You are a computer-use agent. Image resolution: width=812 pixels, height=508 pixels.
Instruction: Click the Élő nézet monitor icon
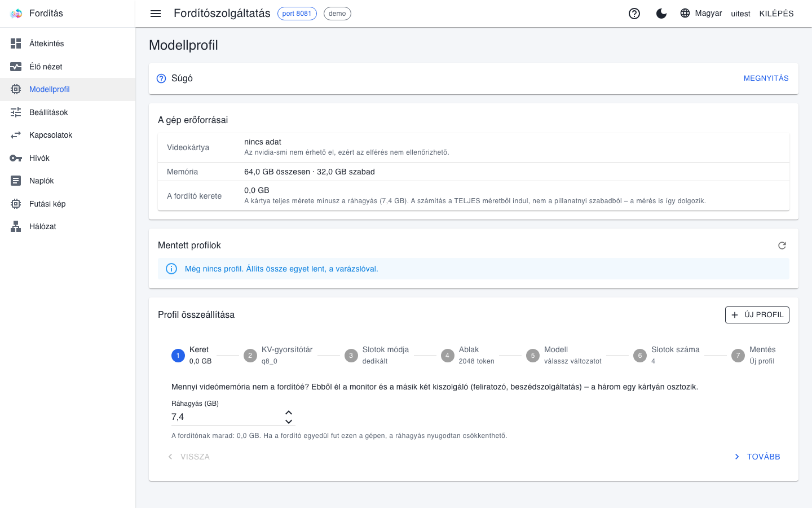(16, 67)
